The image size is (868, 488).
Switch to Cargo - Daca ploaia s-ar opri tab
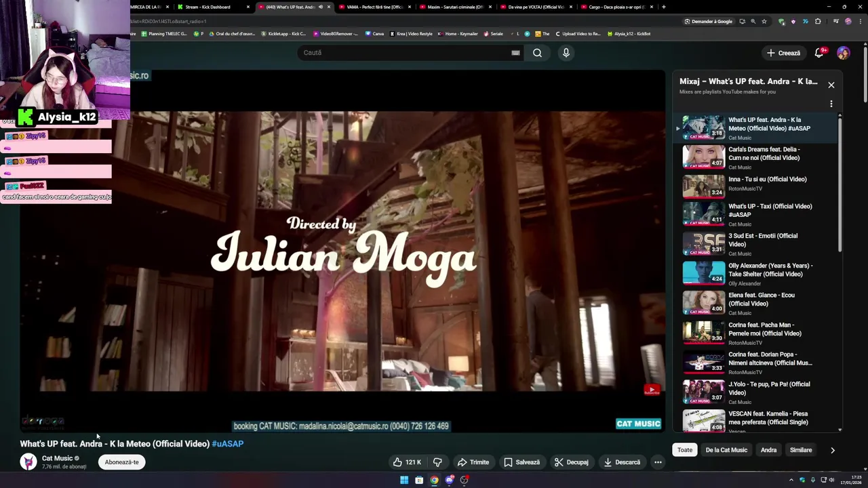click(x=616, y=7)
